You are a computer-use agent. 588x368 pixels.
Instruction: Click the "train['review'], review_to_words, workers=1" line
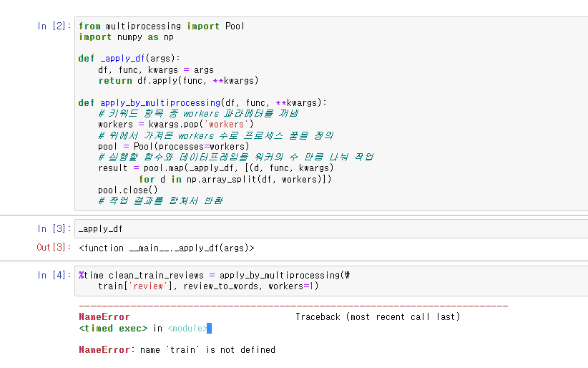click(x=208, y=286)
